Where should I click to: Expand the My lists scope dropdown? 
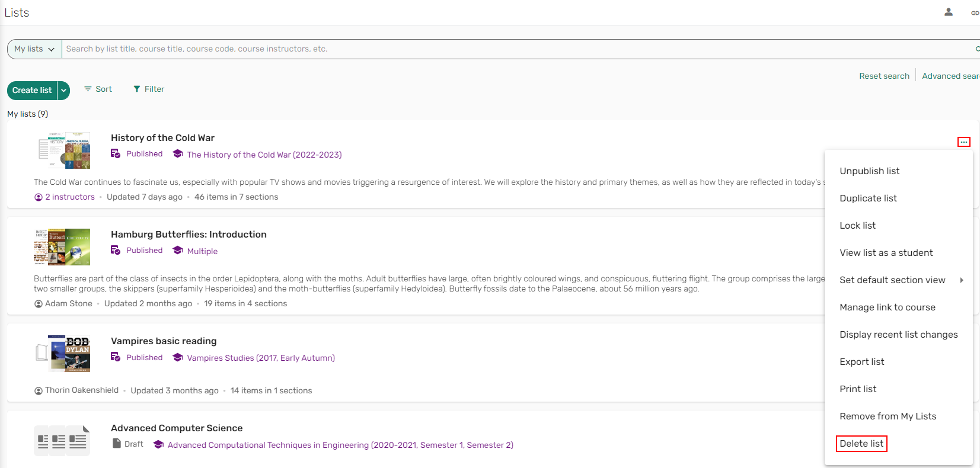34,49
